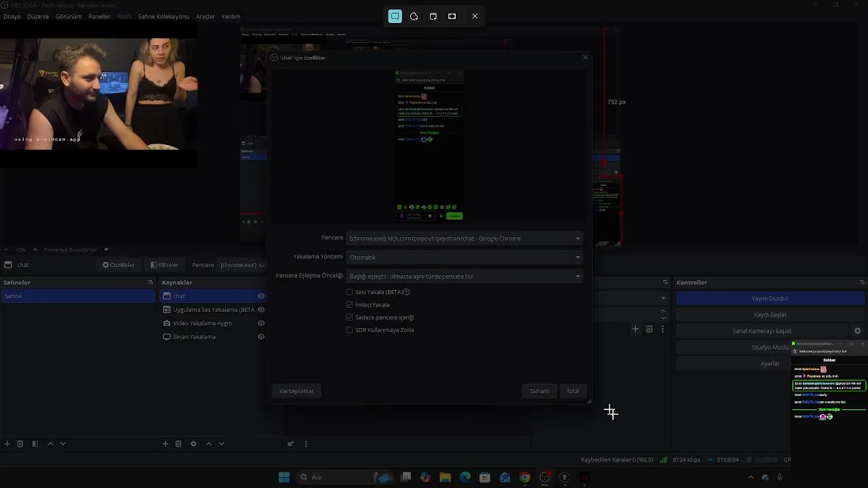Cancel properties dialog with İptal
Screen dimensions: 868x488
[573, 391]
